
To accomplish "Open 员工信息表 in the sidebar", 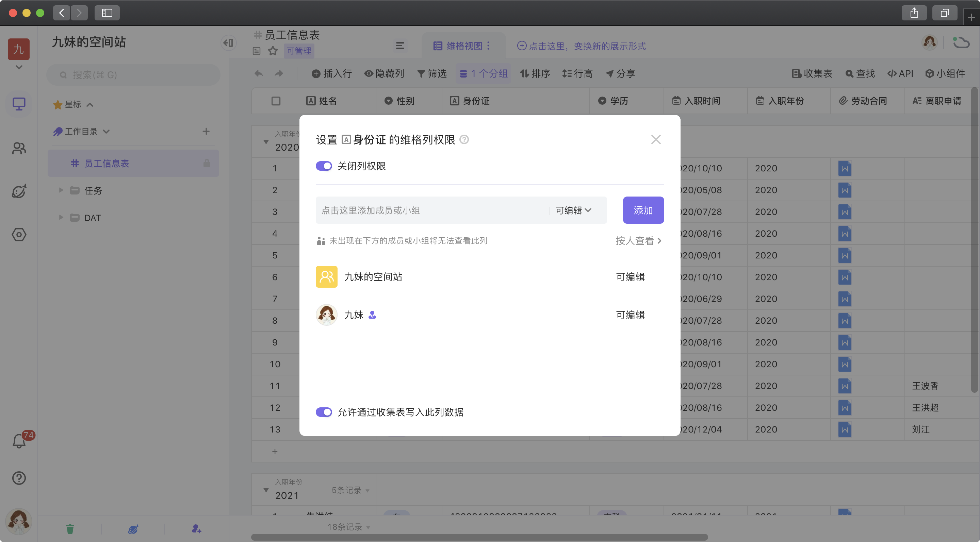I will [x=107, y=164].
